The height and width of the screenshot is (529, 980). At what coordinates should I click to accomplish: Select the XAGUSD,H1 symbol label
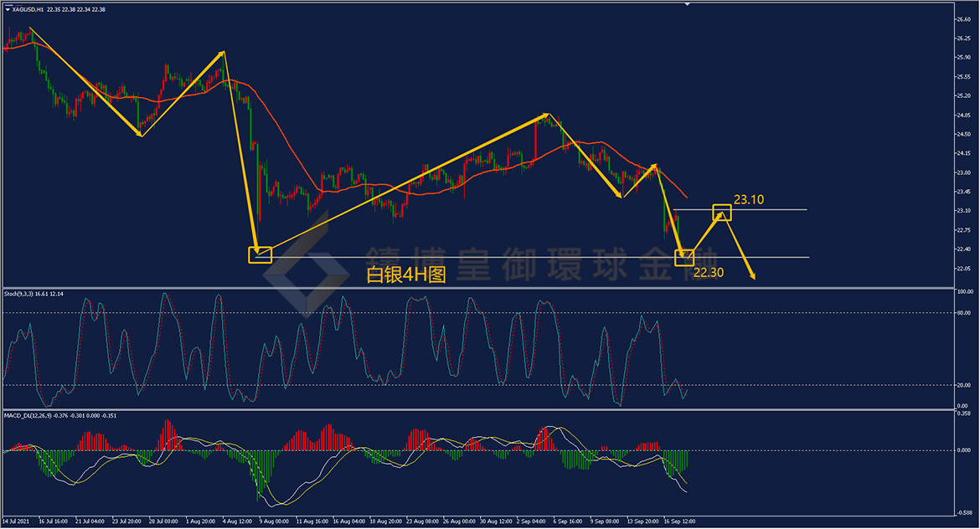28,9
